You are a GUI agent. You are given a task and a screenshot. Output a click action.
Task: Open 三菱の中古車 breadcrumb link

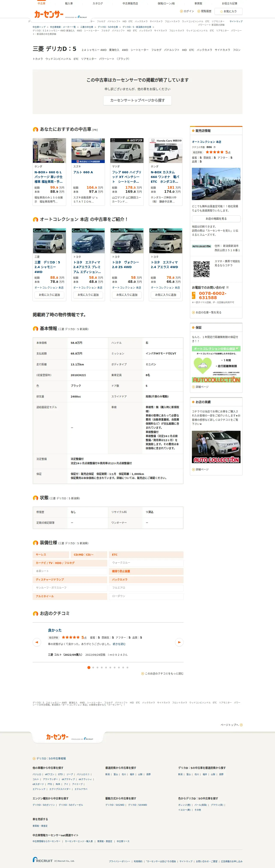(87, 27)
